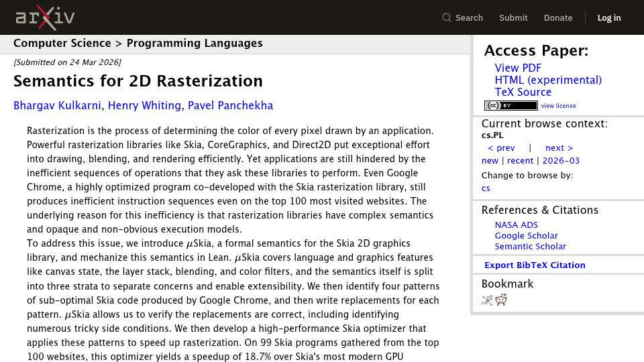Go to Programming Languages category

[x=195, y=43]
